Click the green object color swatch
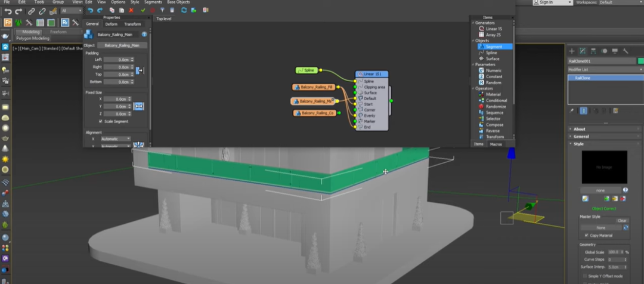Viewport: 644px width, 284px height. [640, 61]
